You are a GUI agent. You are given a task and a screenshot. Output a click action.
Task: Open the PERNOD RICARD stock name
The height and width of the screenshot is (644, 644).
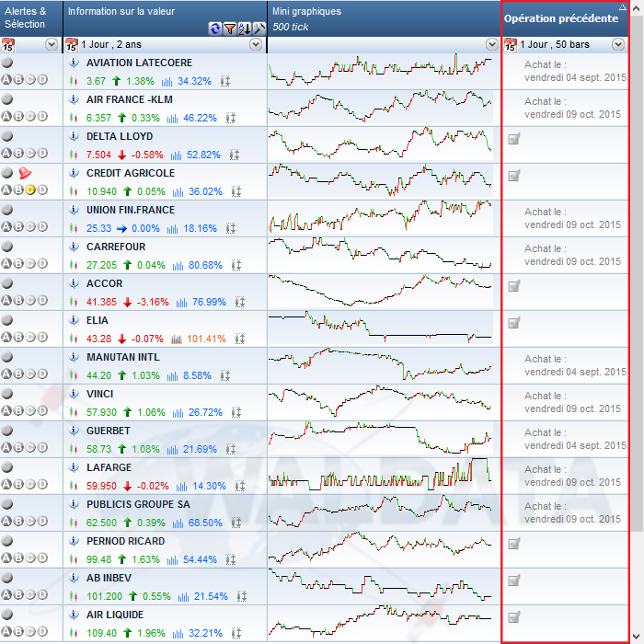coord(126,541)
